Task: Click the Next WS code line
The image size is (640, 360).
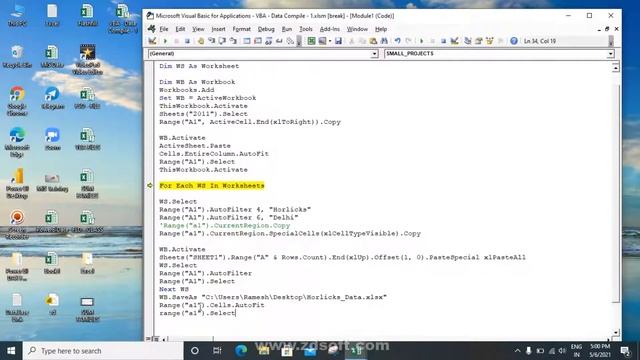Action: coord(173,289)
